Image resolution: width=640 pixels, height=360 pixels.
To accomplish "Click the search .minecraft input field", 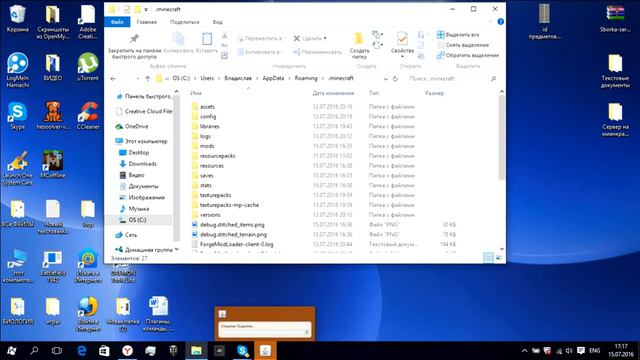I will pyautogui.click(x=451, y=78).
